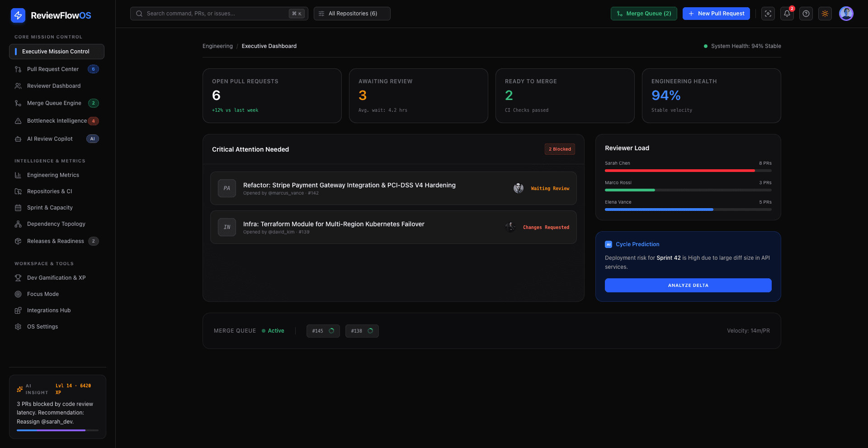Open the All Repositories (6) filter dropdown

[352, 14]
